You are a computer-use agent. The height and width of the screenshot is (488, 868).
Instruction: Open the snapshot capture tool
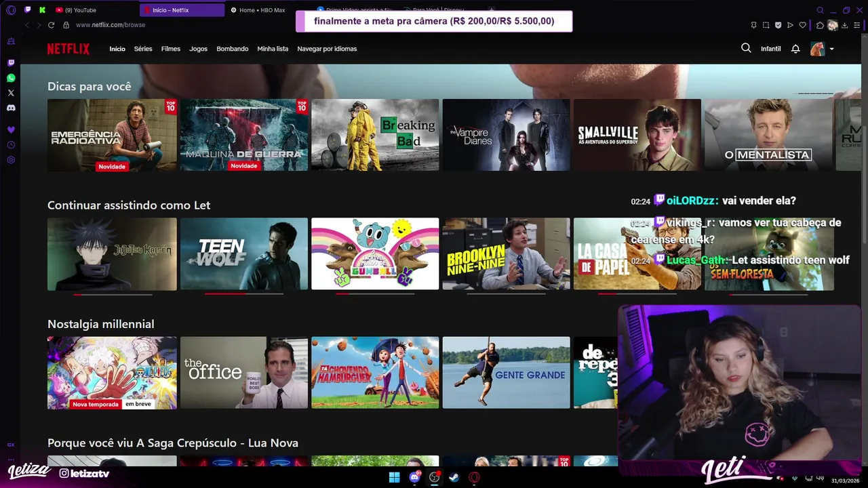pyautogui.click(x=766, y=25)
